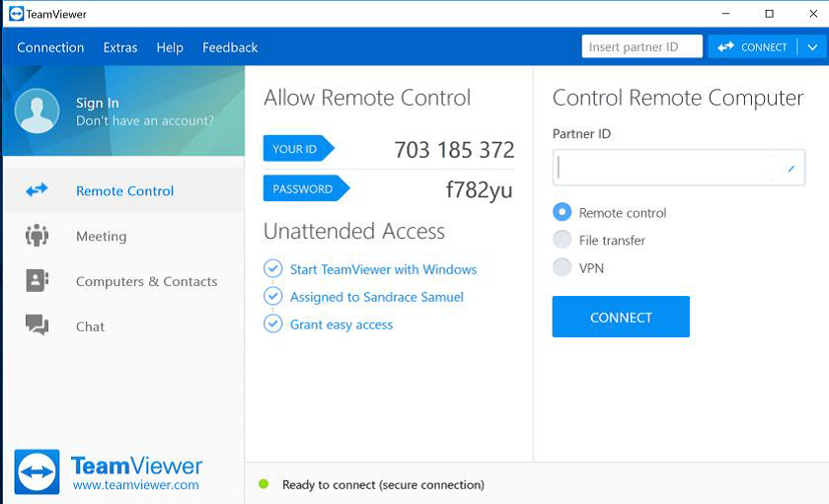
Task: Click the Meeting people icon
Action: point(38,235)
